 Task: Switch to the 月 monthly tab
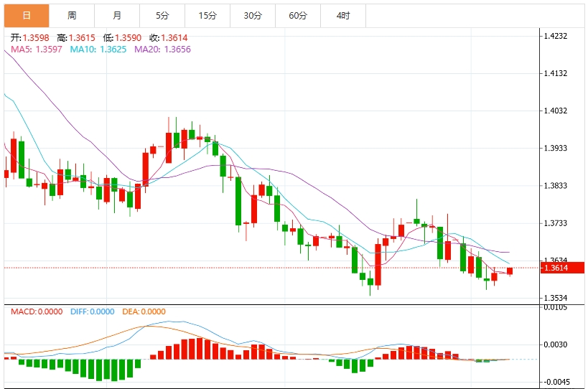(x=117, y=16)
